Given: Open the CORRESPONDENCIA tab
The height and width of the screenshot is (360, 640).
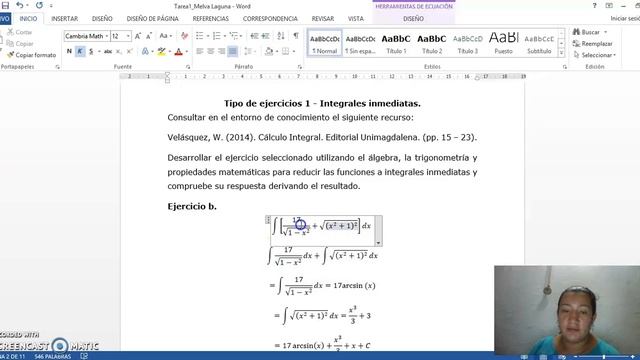Looking at the screenshot, I should click(x=270, y=19).
